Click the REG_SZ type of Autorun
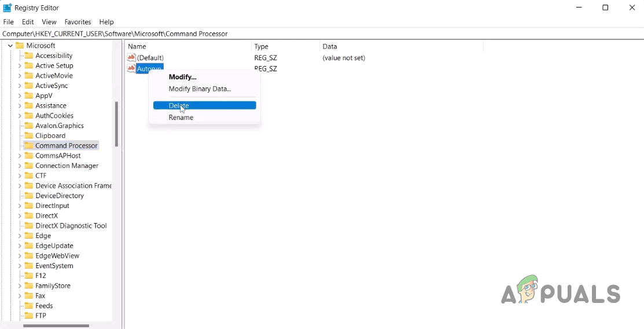The height and width of the screenshot is (329, 644). [266, 69]
